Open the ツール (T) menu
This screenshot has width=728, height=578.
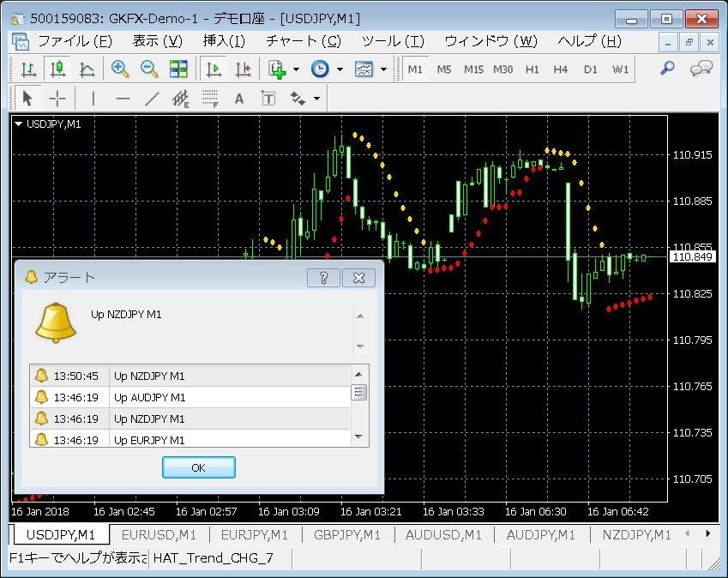pos(393,41)
